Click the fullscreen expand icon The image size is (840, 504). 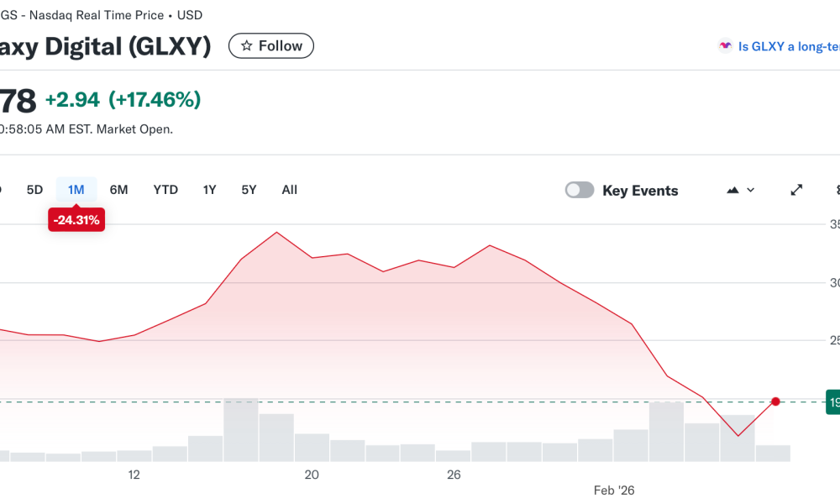click(795, 190)
